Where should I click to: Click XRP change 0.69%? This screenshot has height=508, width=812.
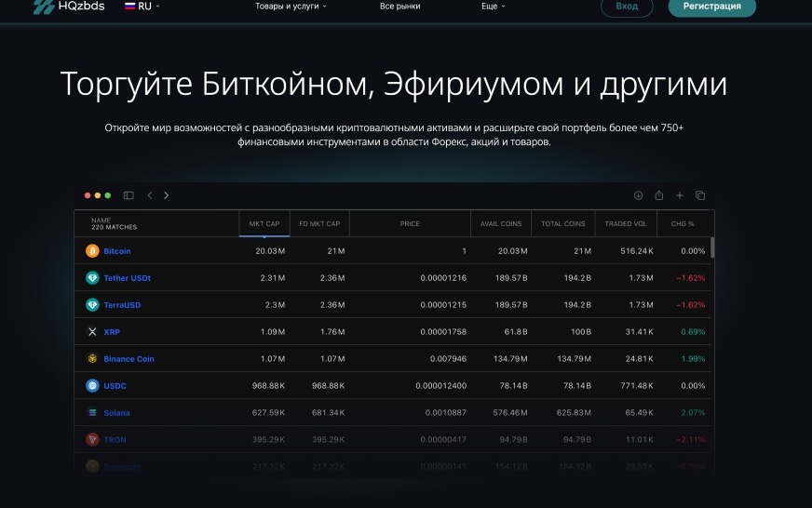tap(693, 331)
